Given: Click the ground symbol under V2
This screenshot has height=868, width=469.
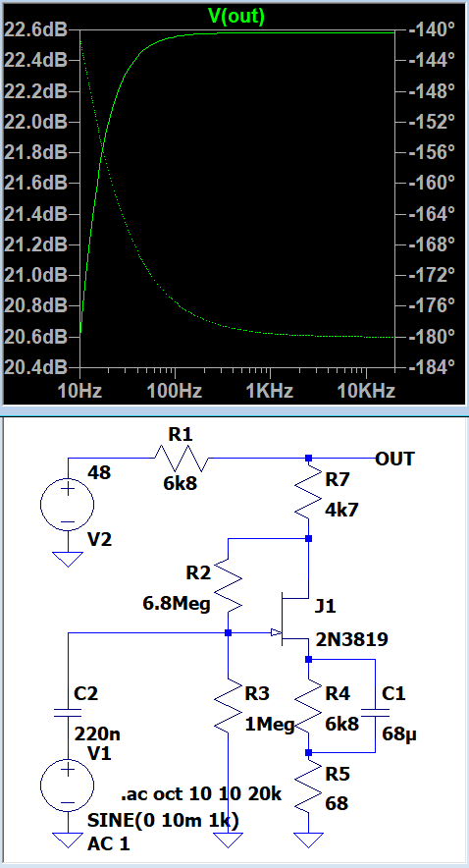Looking at the screenshot, I should pyautogui.click(x=68, y=559).
